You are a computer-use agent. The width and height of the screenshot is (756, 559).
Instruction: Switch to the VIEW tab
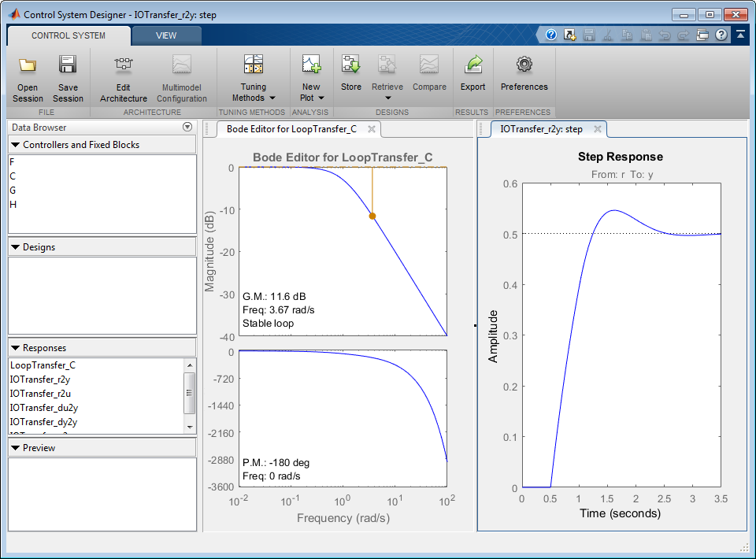click(166, 35)
